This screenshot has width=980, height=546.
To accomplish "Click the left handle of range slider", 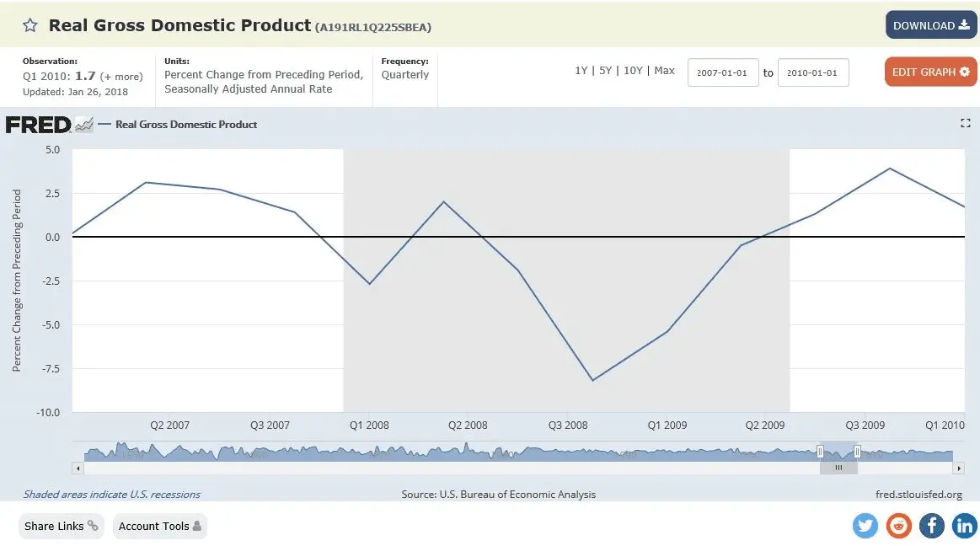I will [820, 452].
